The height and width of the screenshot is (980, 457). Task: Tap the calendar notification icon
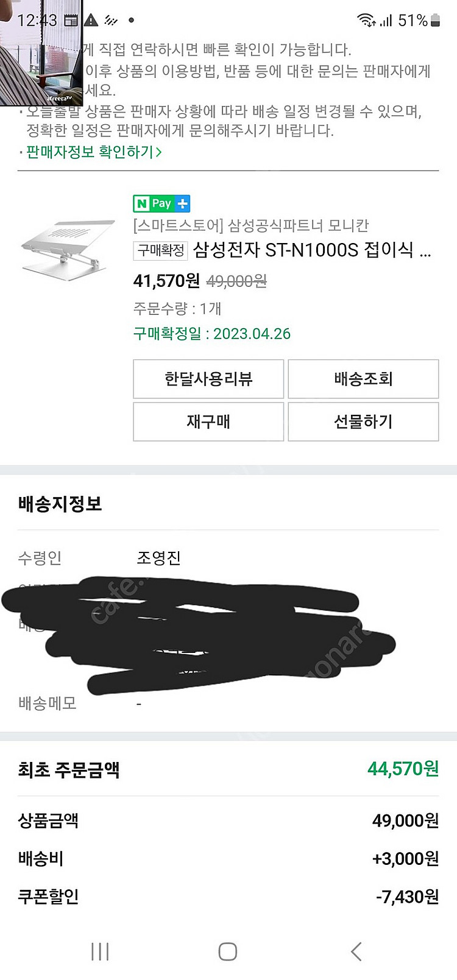pyautogui.click(x=71, y=20)
